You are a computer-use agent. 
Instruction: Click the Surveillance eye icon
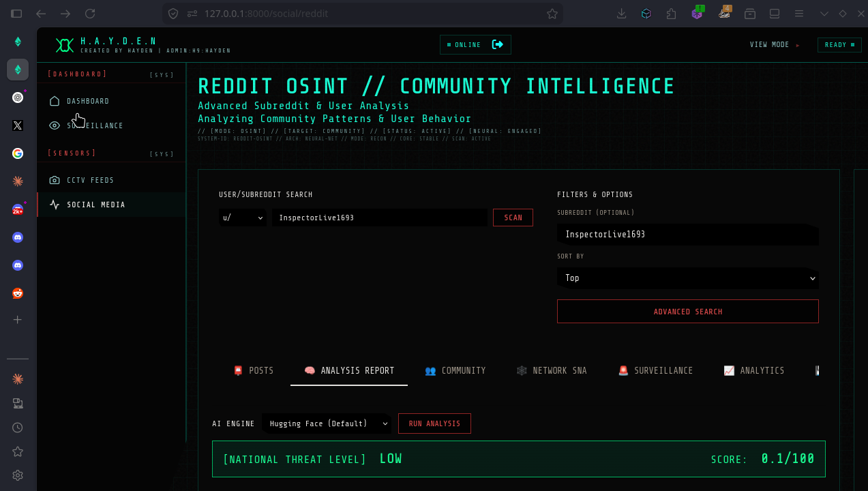[x=55, y=125]
